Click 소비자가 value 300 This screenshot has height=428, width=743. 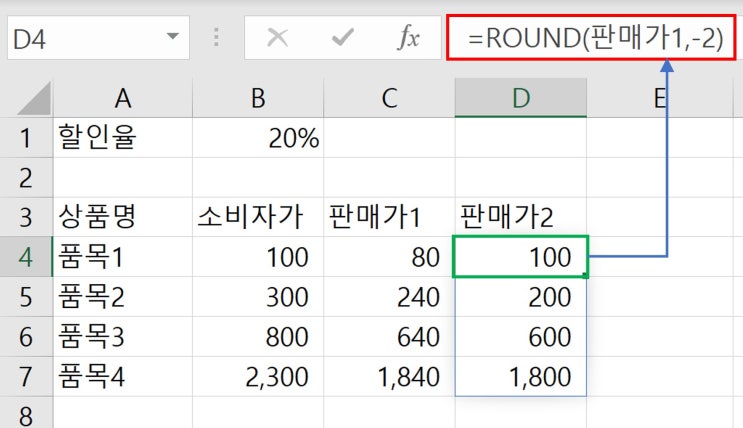click(x=258, y=297)
